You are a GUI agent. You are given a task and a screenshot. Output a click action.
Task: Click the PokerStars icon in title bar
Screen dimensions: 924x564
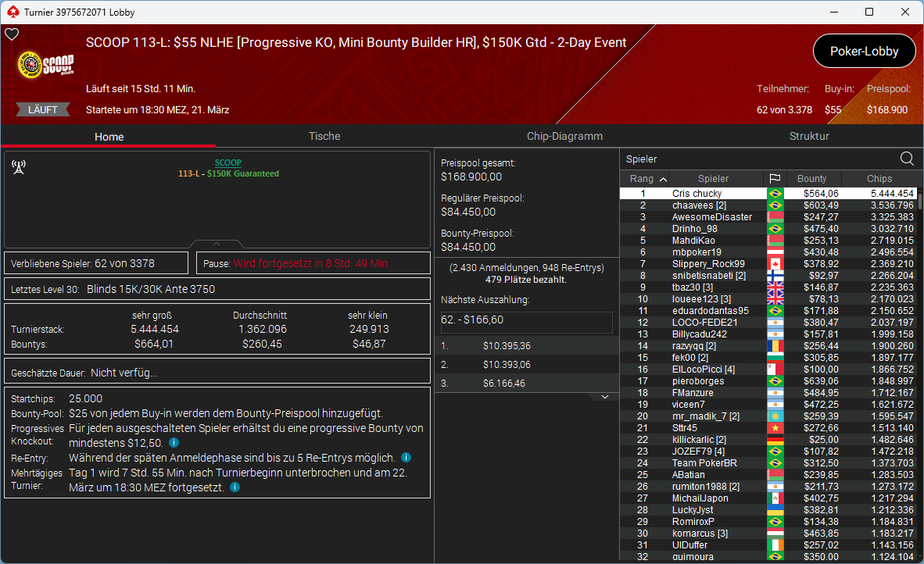pos(11,12)
